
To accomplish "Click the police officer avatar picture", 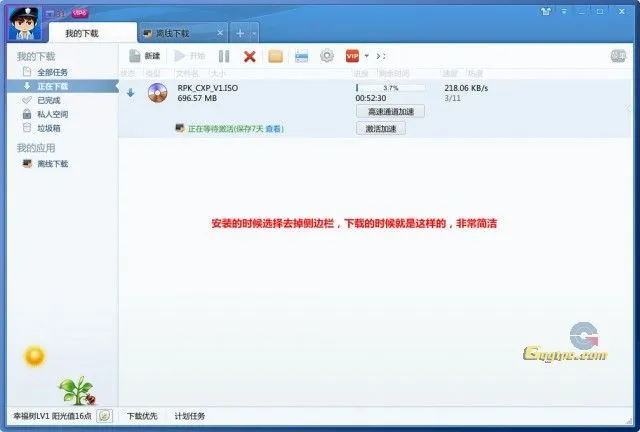I will (x=24, y=24).
